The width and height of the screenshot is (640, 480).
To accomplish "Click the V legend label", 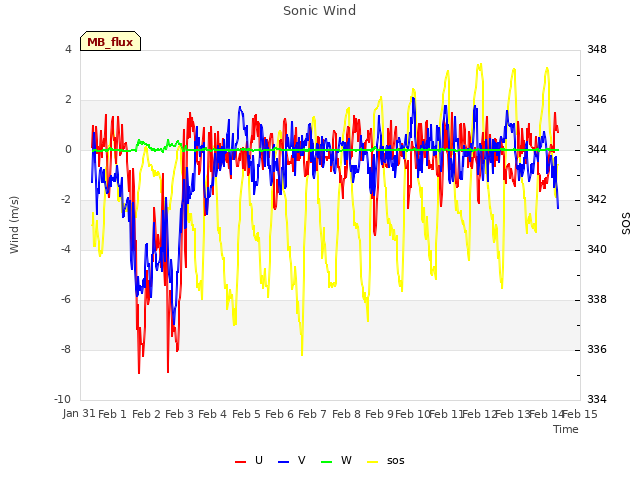I will [301, 460].
